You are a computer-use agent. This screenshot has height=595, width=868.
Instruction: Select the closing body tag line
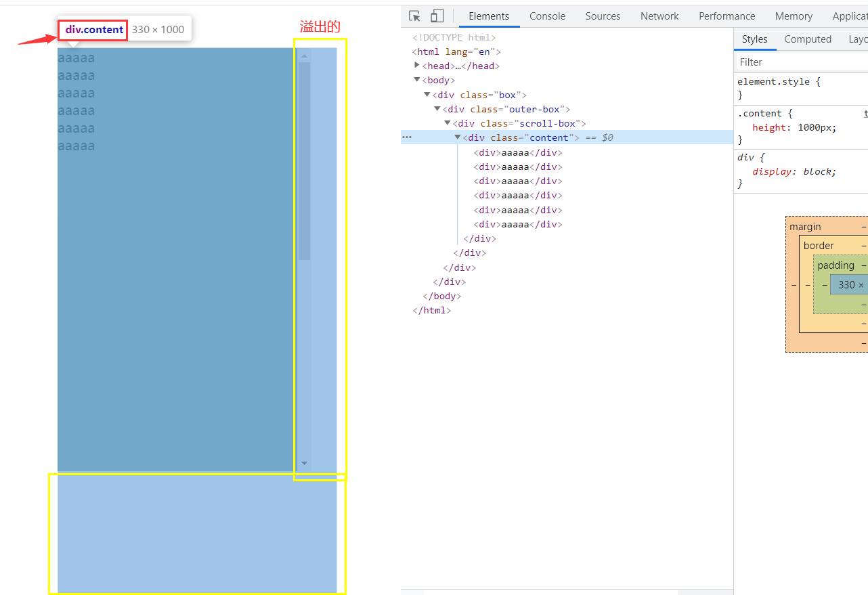441,296
